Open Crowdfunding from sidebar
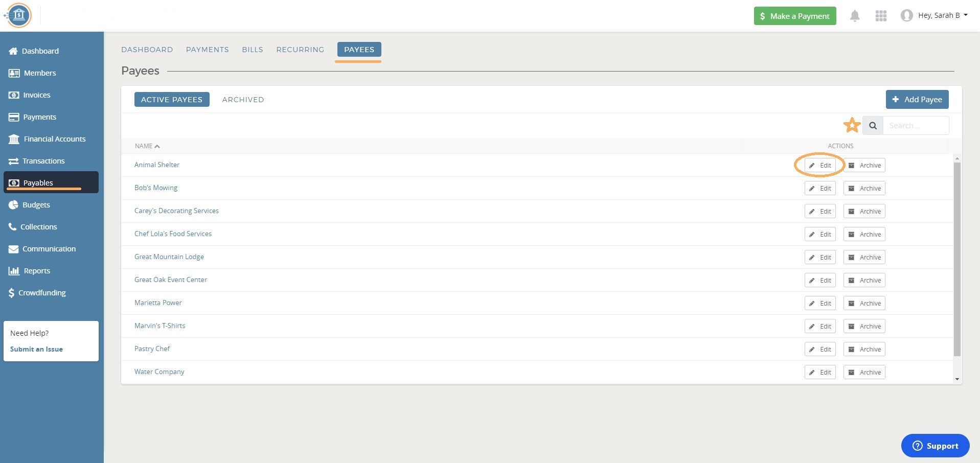The width and height of the screenshot is (980, 463). click(x=42, y=293)
